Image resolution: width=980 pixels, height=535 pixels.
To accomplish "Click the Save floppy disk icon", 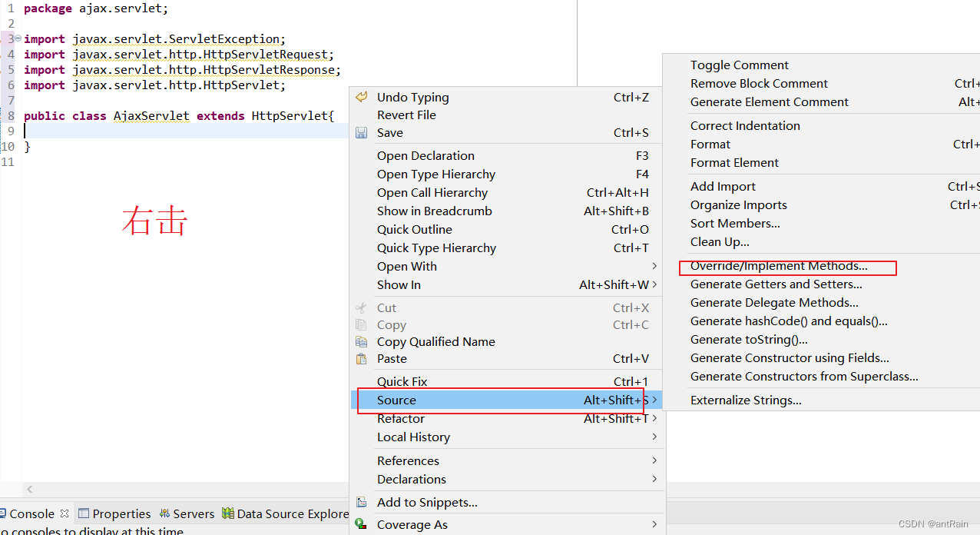I will pos(361,132).
